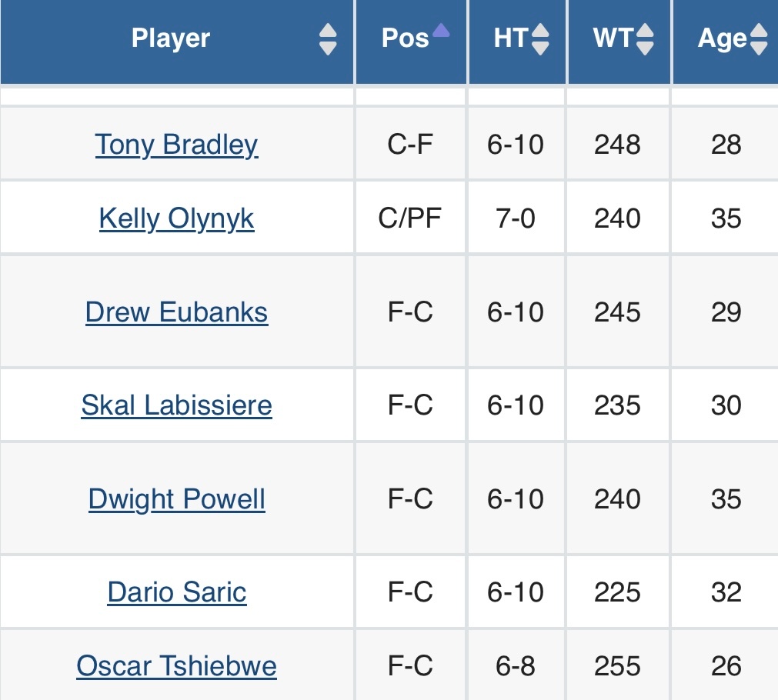The image size is (778, 700).
Task: Open Kelly Olynyk's player link
Action: coord(177,218)
